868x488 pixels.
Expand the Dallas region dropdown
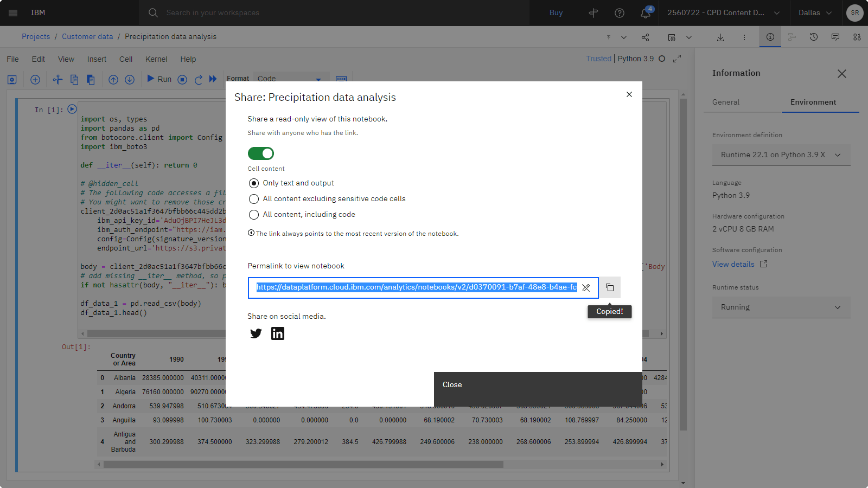[x=815, y=13]
